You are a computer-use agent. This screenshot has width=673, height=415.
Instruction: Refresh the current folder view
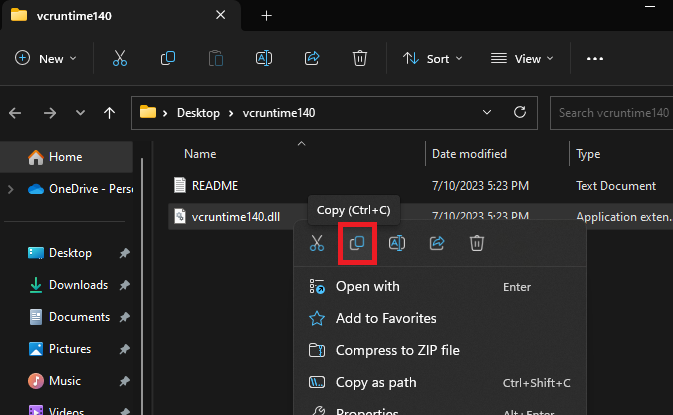(520, 113)
